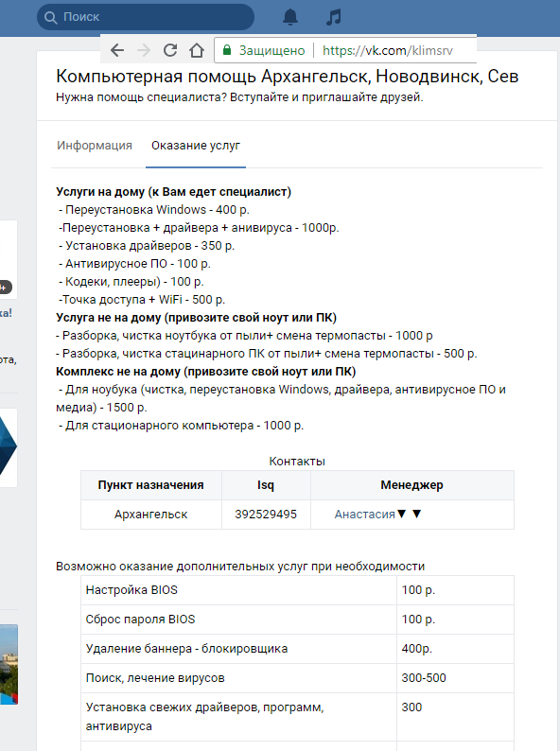Click the ISQ number 392529495 cell
Screen dimensions: 560x751
(x=266, y=515)
